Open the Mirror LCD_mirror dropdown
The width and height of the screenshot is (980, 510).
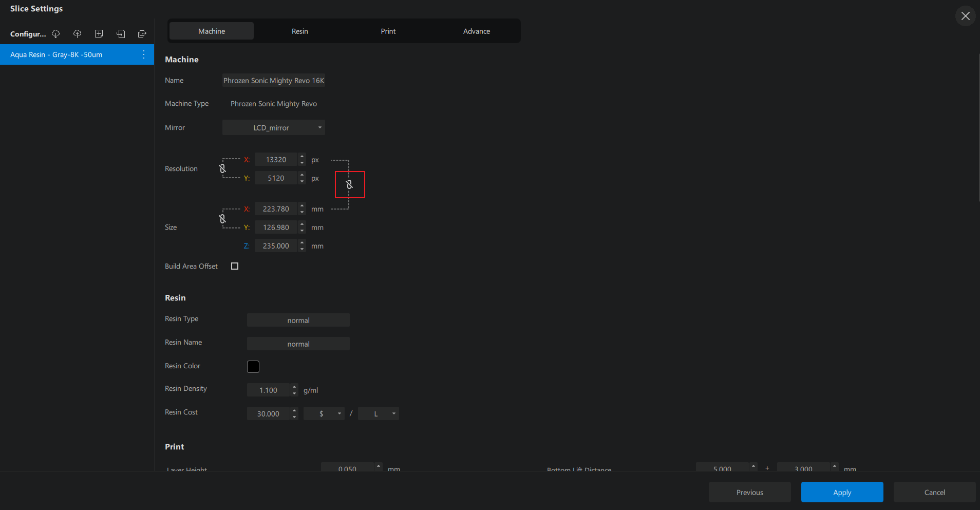pyautogui.click(x=273, y=128)
